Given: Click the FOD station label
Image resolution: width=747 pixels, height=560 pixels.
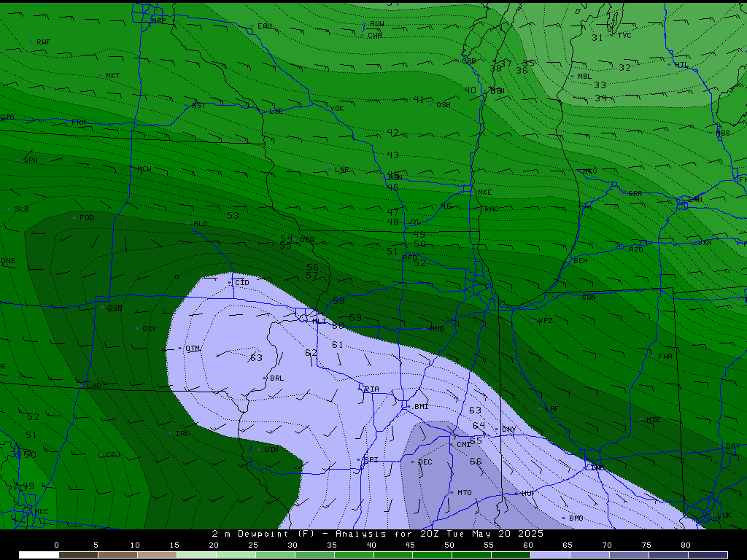Looking at the screenshot, I should pyautogui.click(x=87, y=217).
